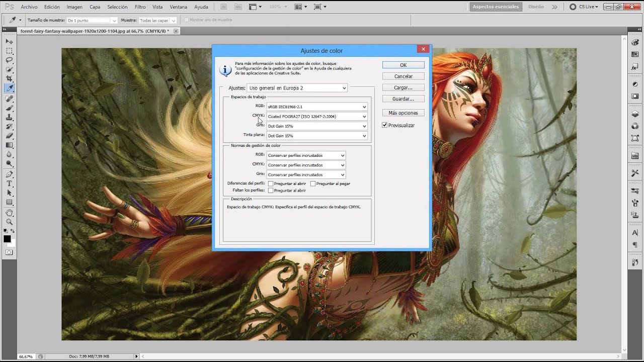
Task: Select the Hand tool
Action: 9,213
